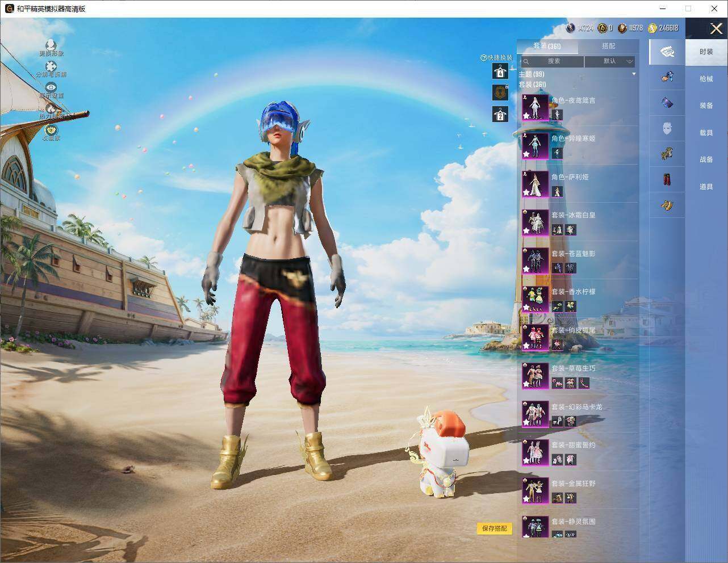Toggle the 展示设置 eye display settings

pyautogui.click(x=51, y=87)
